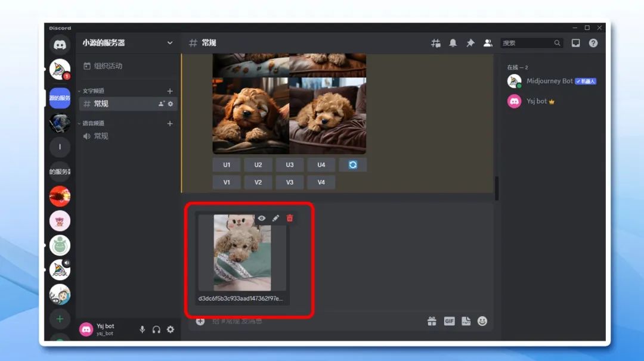Toggle headphones deafen

pos(156,329)
